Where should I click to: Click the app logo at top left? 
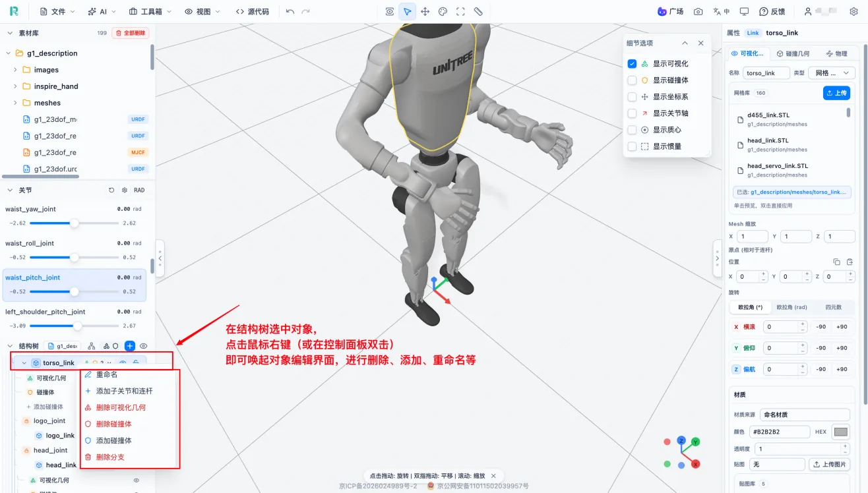pyautogui.click(x=15, y=11)
